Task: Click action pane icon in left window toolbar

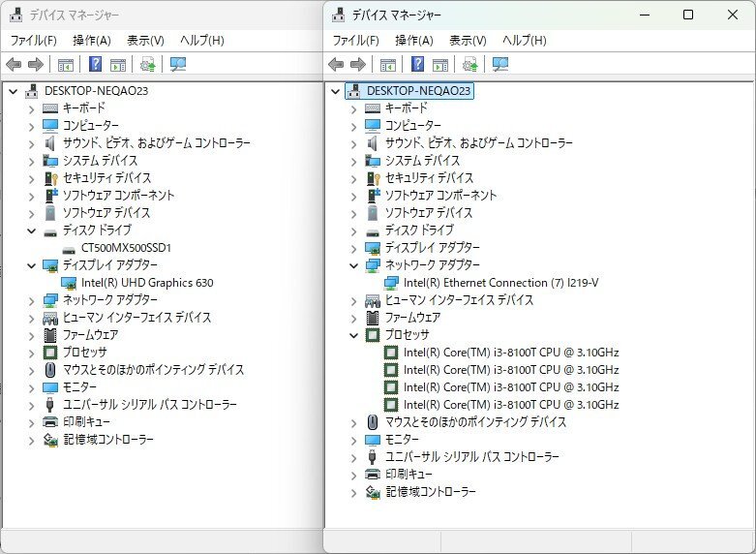Action: 118,64
